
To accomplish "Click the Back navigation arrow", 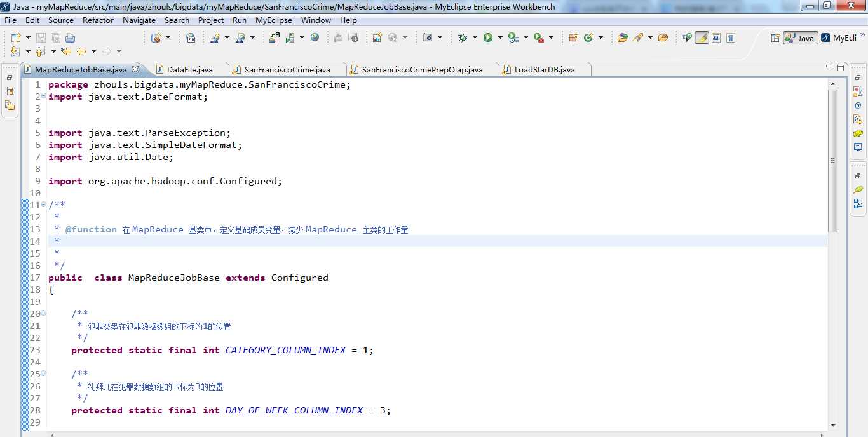I will [x=81, y=51].
